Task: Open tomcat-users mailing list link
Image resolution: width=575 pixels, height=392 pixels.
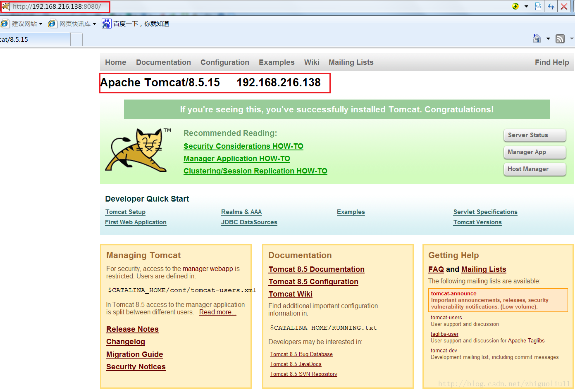Action: tap(446, 318)
